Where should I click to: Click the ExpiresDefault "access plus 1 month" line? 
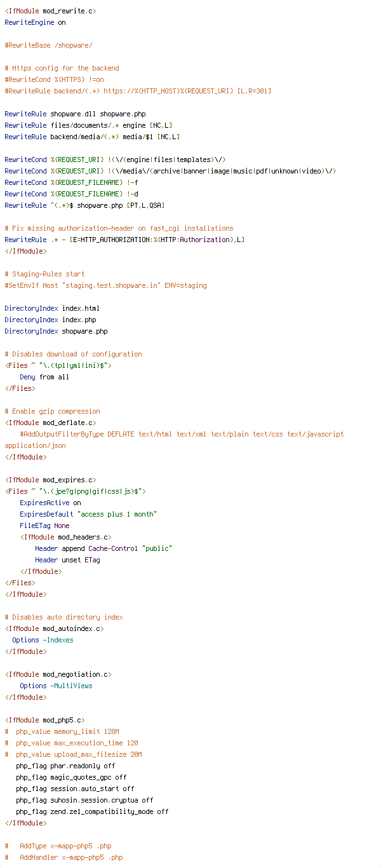point(88,515)
